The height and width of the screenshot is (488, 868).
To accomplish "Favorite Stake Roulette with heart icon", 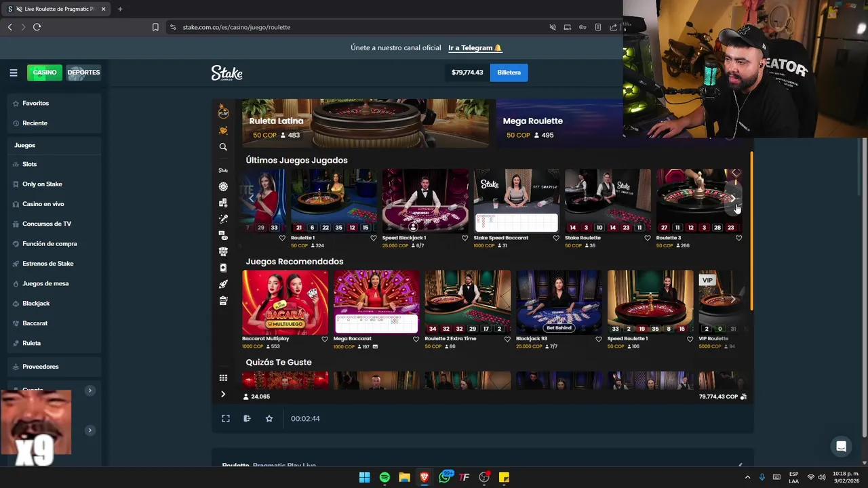I will tap(647, 238).
